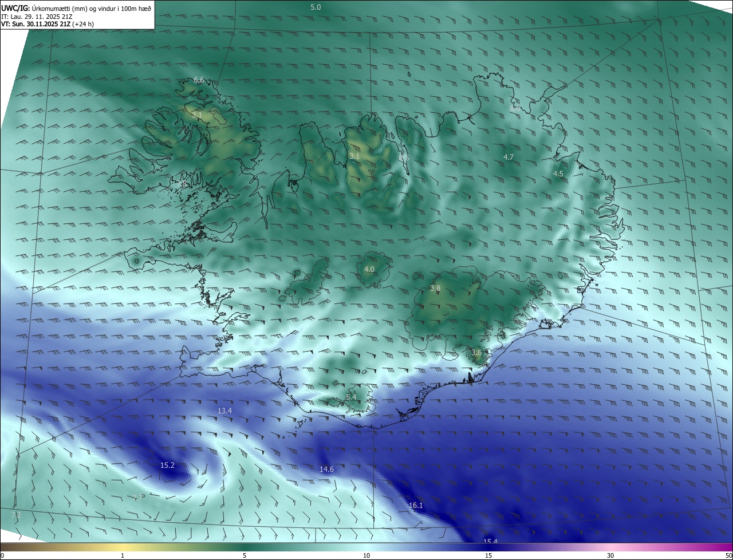Click the 5.4 value label
Screen dimensions: 733x560
coord(351,397)
